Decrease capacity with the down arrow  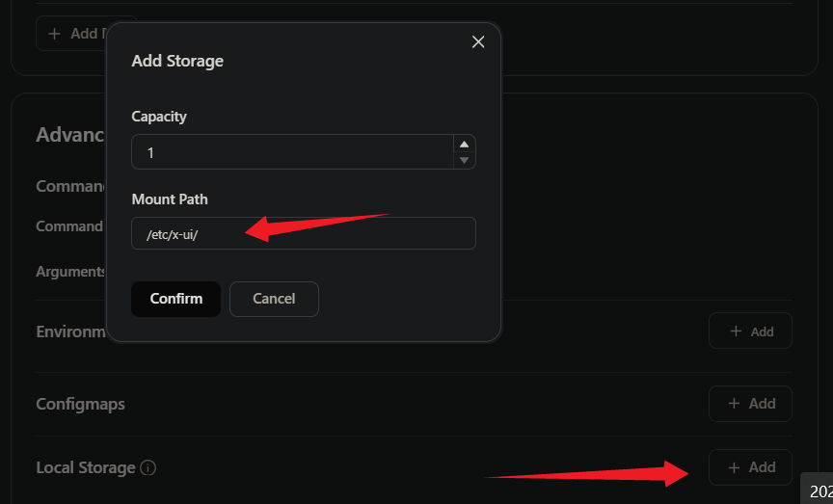coord(465,160)
